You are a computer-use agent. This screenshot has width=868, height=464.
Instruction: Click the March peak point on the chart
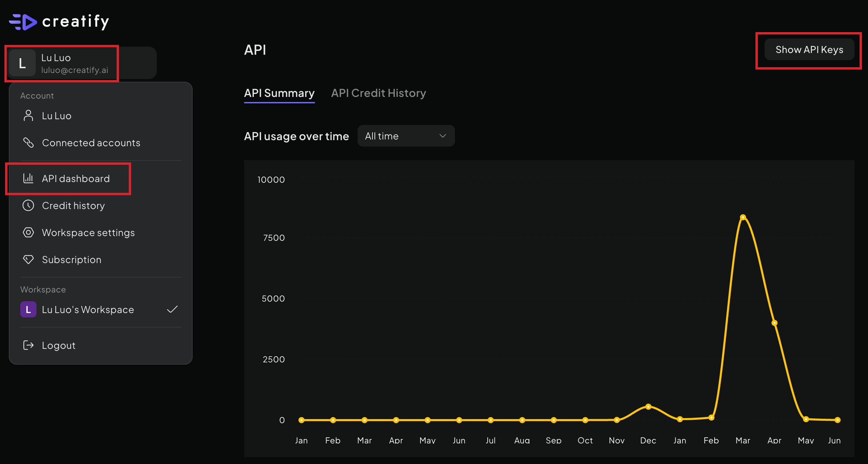[x=743, y=218]
